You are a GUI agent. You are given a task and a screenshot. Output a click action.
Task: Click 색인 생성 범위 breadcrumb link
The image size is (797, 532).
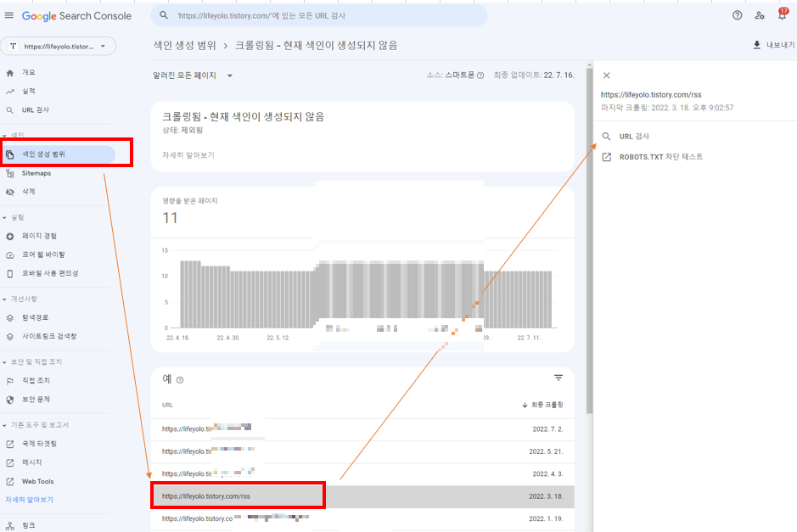pyautogui.click(x=184, y=45)
